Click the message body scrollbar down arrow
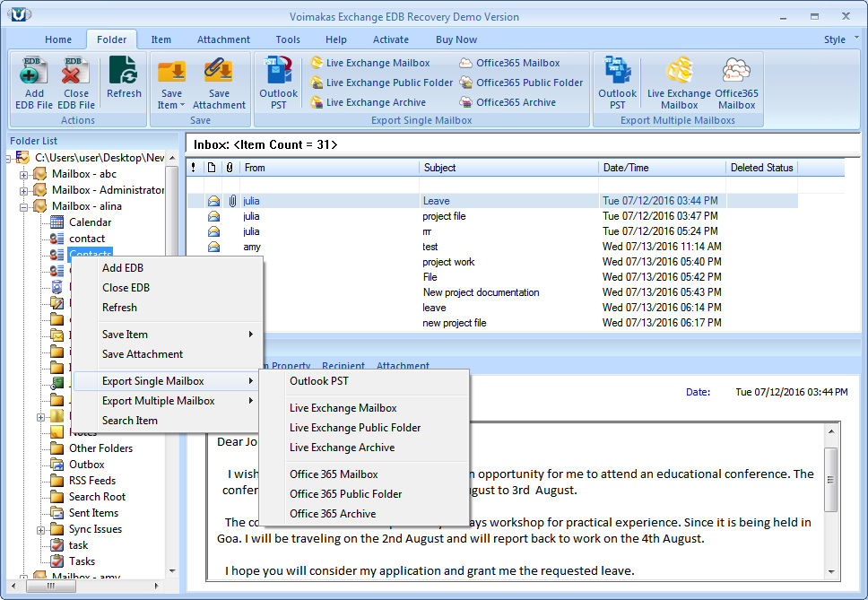The width and height of the screenshot is (868, 600). (x=831, y=571)
